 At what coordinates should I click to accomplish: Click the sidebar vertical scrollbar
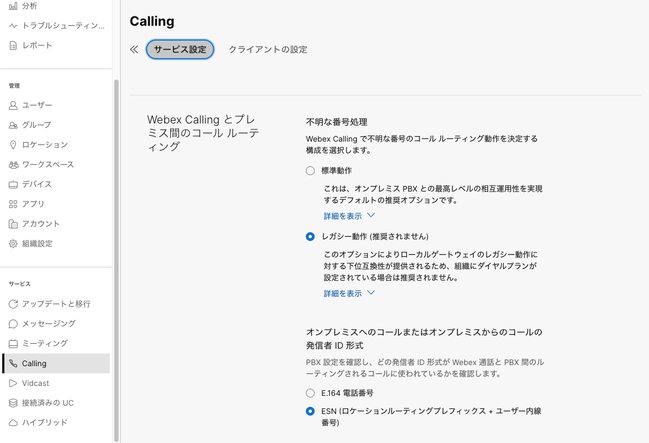tap(116, 261)
